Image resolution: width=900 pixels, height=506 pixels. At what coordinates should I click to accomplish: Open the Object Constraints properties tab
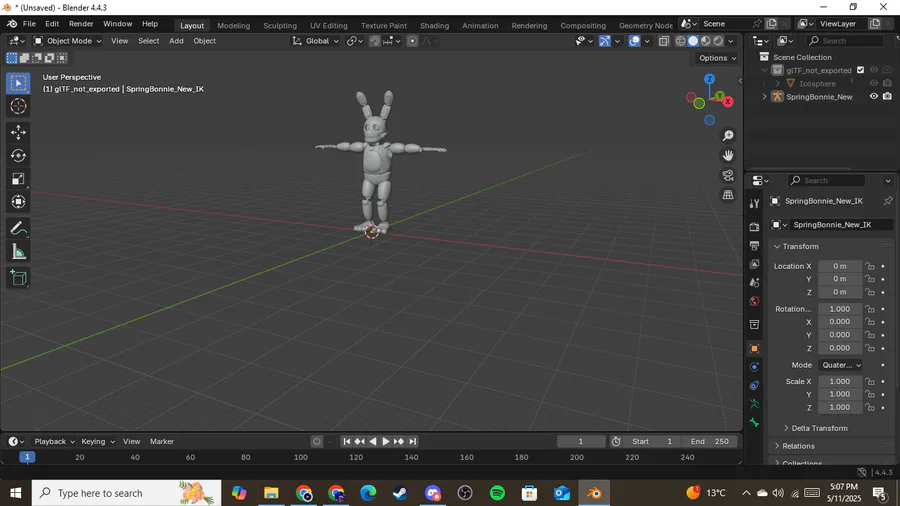(754, 386)
